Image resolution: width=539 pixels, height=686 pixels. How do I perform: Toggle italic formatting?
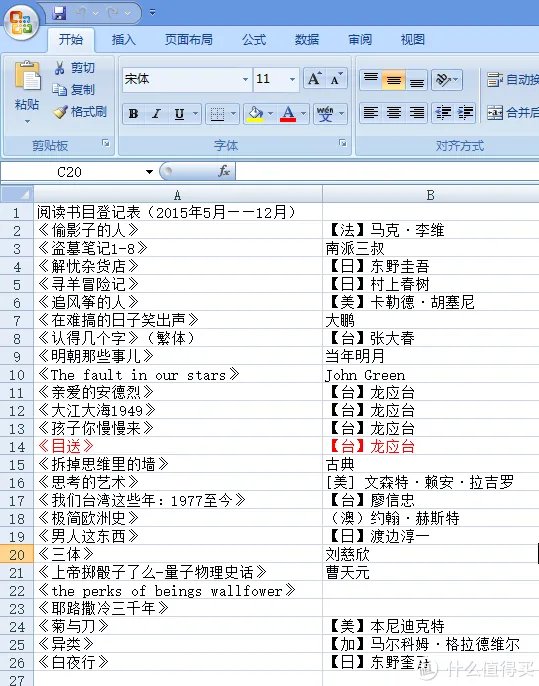tap(156, 114)
